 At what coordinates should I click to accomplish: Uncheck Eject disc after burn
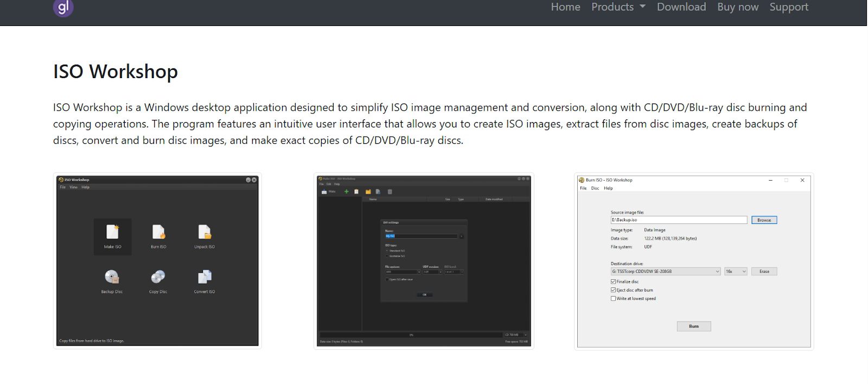(x=613, y=290)
